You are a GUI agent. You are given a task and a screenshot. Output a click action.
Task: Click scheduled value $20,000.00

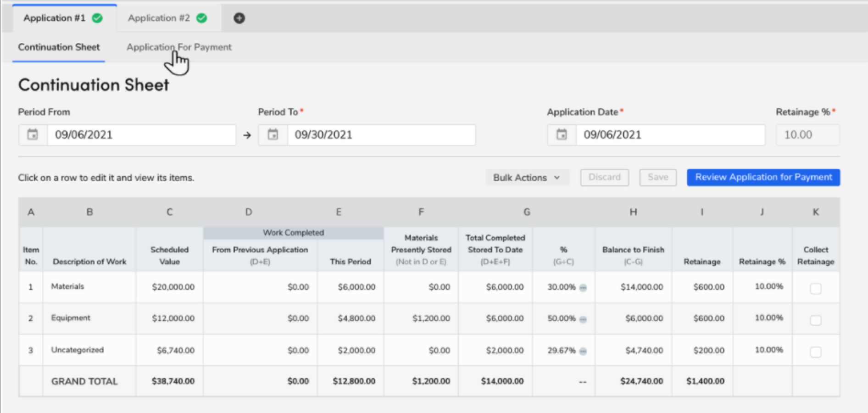pos(173,287)
